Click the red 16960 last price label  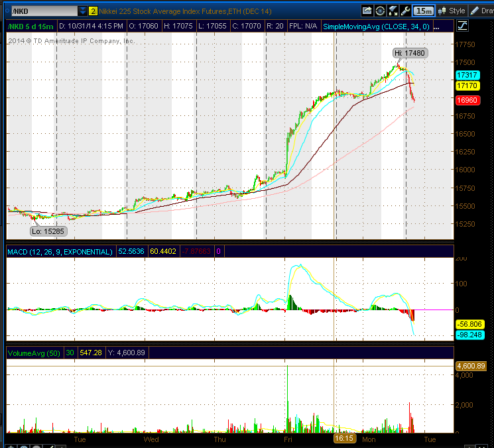[467, 101]
